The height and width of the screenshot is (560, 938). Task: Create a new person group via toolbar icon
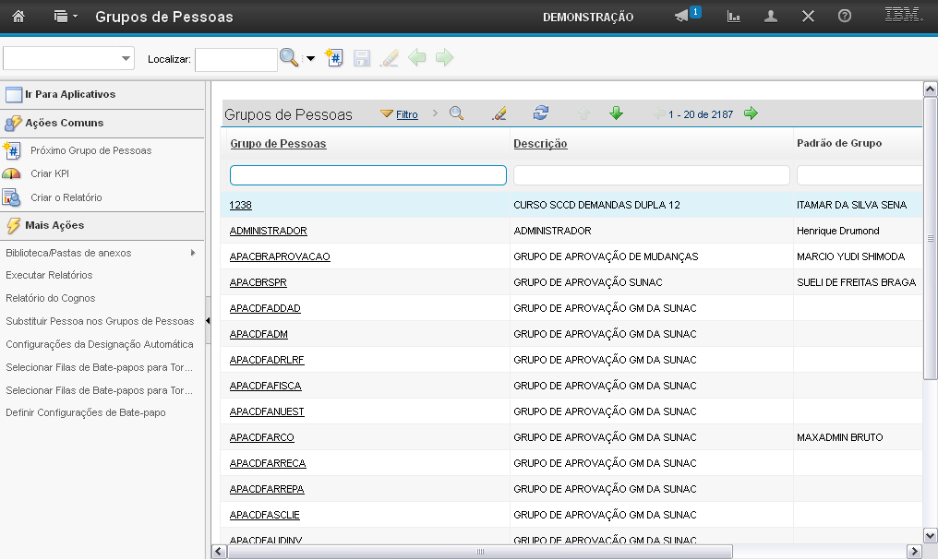[x=335, y=58]
